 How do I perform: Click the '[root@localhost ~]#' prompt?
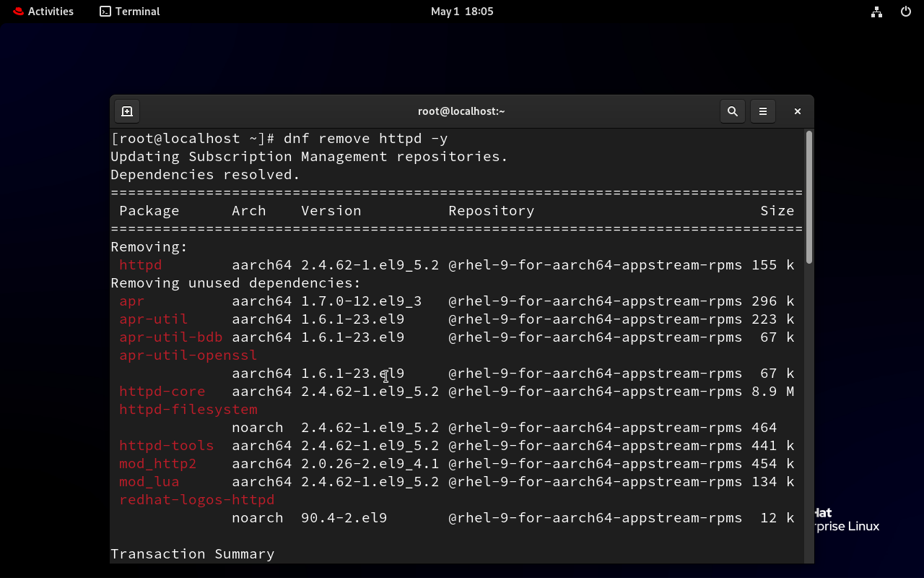click(x=193, y=139)
